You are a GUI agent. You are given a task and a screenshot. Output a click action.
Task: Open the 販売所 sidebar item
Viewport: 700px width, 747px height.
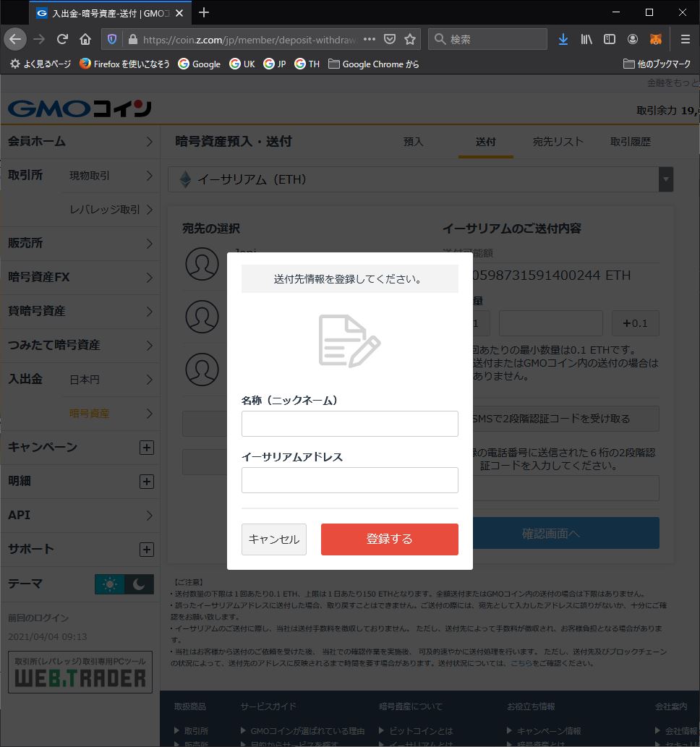tap(80, 244)
